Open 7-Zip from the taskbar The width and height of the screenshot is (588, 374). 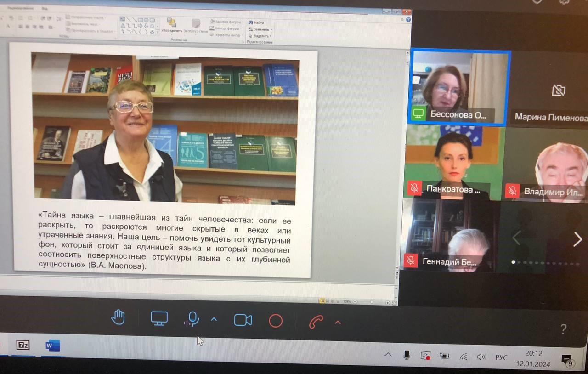[x=23, y=345]
